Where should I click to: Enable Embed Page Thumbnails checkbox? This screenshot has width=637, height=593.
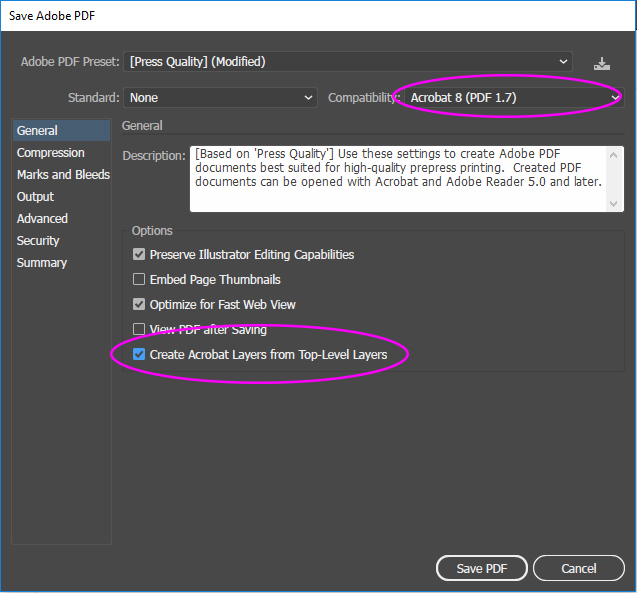pos(139,279)
